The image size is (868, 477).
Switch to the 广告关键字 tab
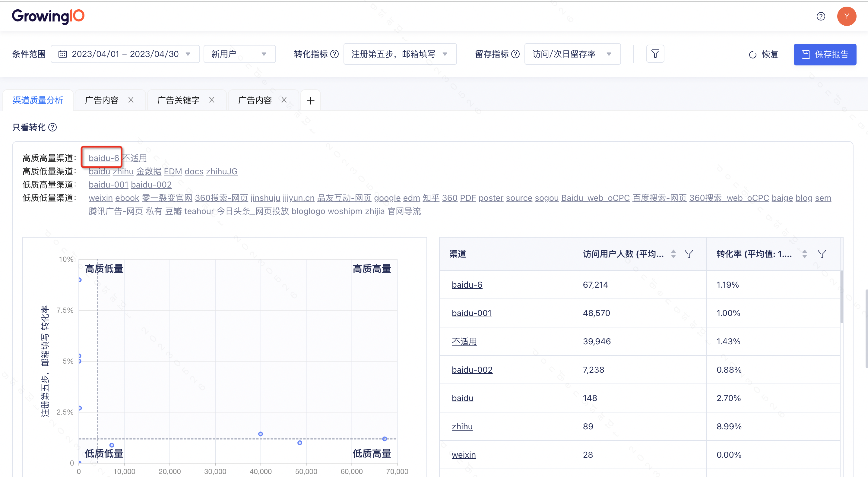coord(178,100)
